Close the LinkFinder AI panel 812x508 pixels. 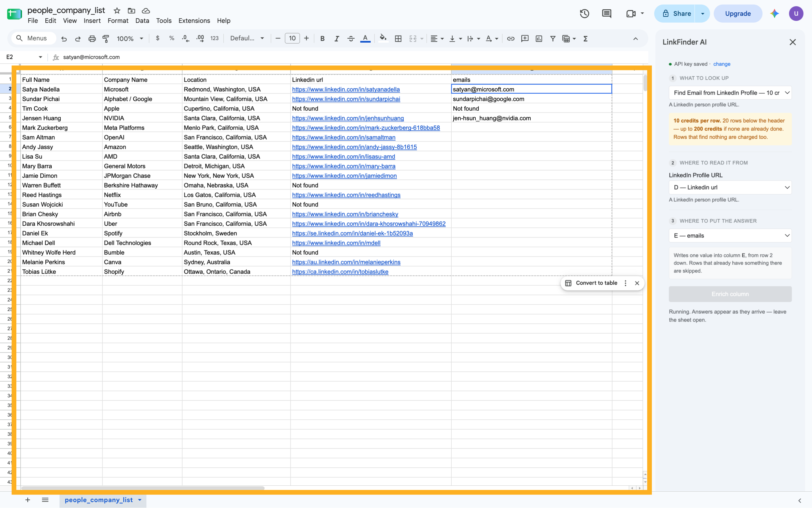tap(793, 42)
